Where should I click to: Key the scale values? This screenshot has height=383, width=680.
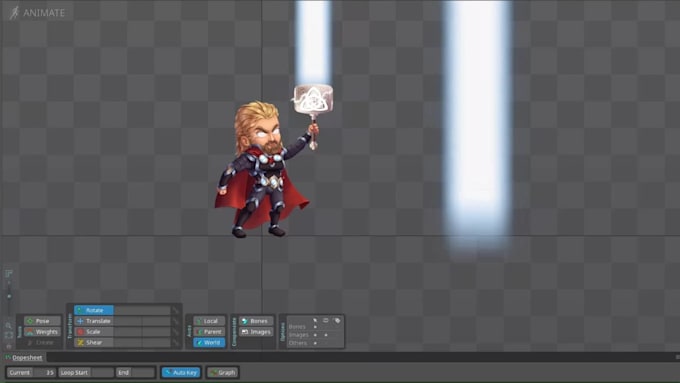176,332
